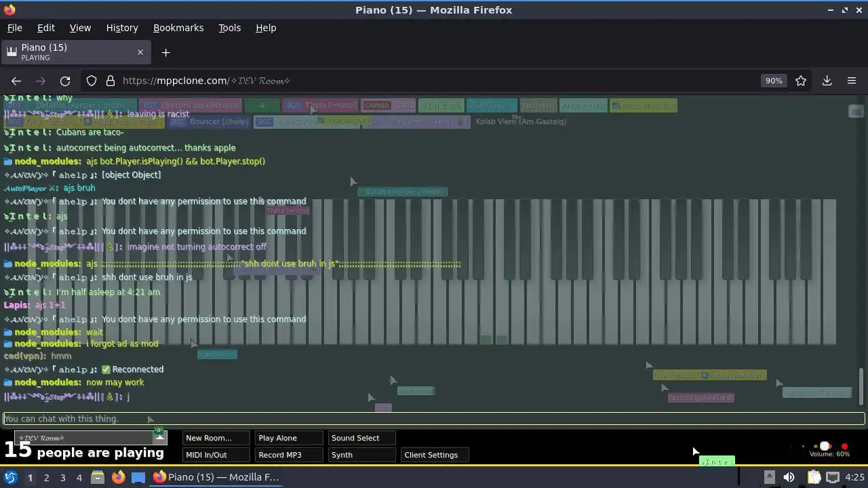This screenshot has height=488, width=868.
Task: Launch the file manager from the taskbar
Action: [98, 477]
